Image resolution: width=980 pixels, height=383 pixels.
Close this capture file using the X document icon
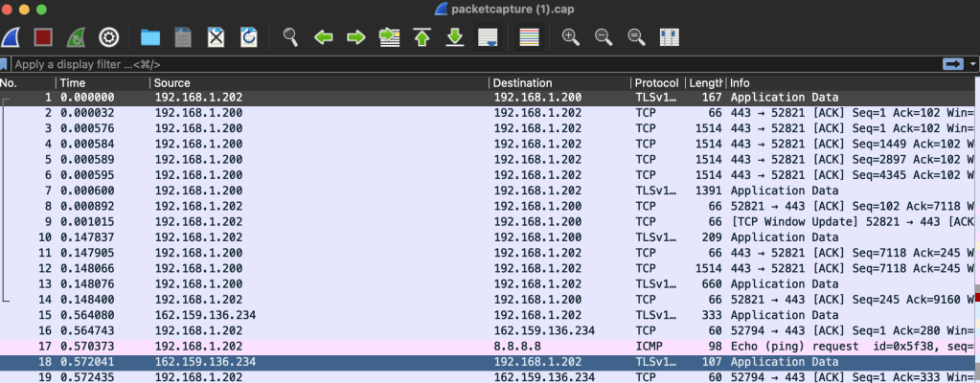217,37
